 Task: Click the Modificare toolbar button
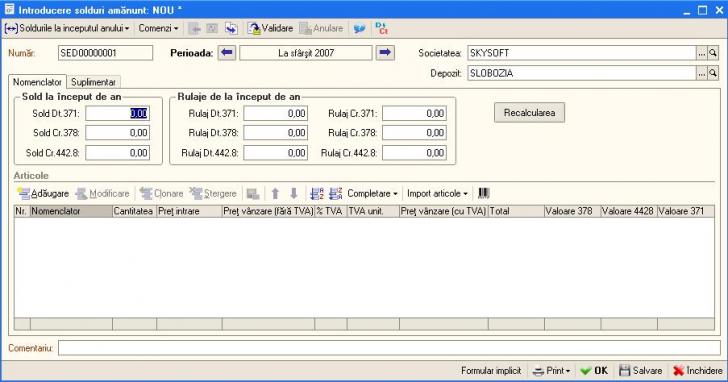(103, 194)
